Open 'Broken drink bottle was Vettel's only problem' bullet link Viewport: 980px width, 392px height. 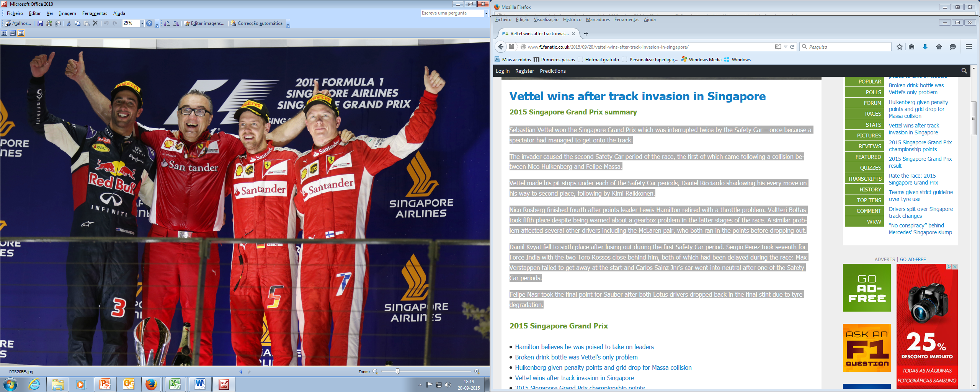pyautogui.click(x=576, y=357)
